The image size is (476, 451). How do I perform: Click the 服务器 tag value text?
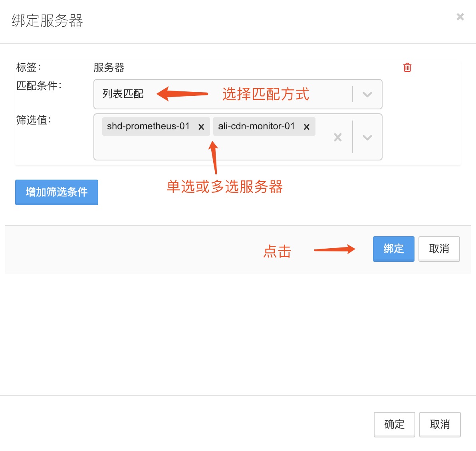click(x=109, y=67)
